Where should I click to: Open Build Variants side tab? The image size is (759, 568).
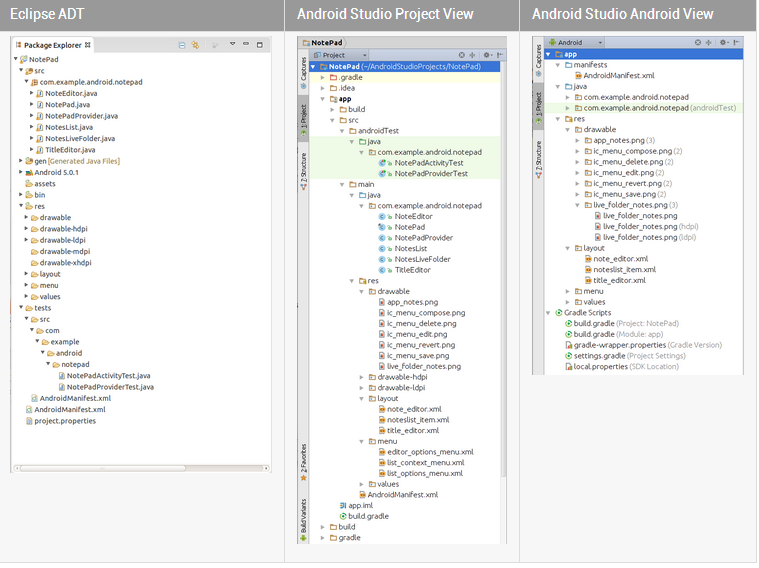tap(304, 520)
